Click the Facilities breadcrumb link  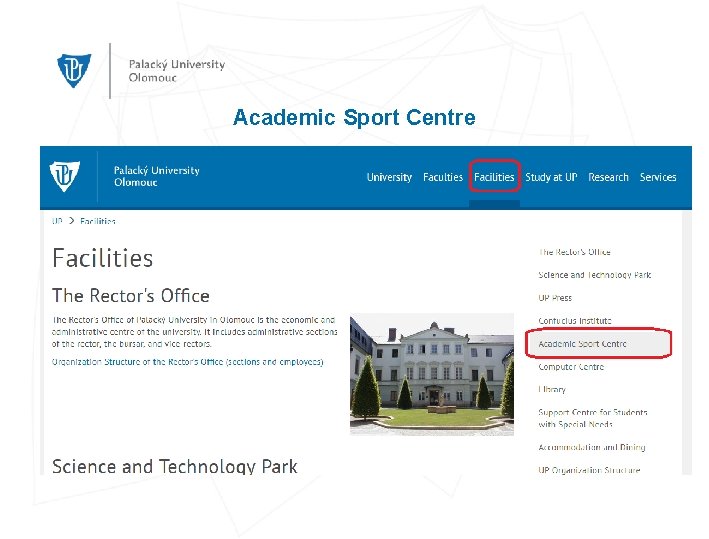point(98,221)
